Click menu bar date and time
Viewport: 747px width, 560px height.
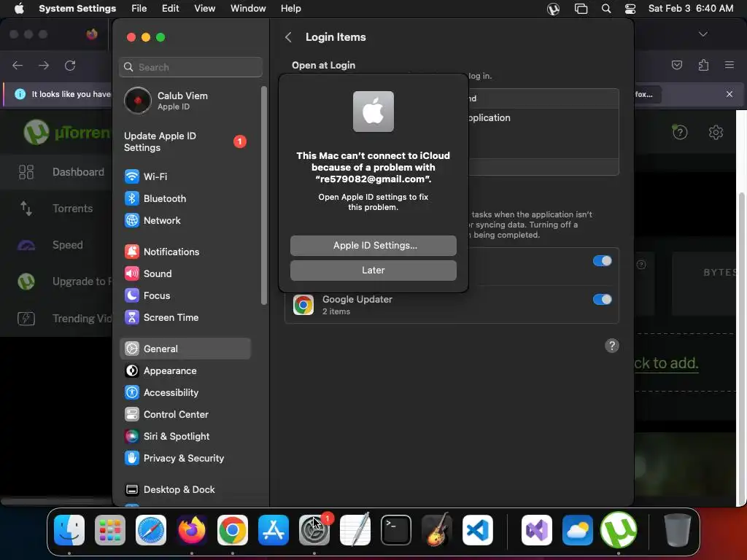(691, 9)
